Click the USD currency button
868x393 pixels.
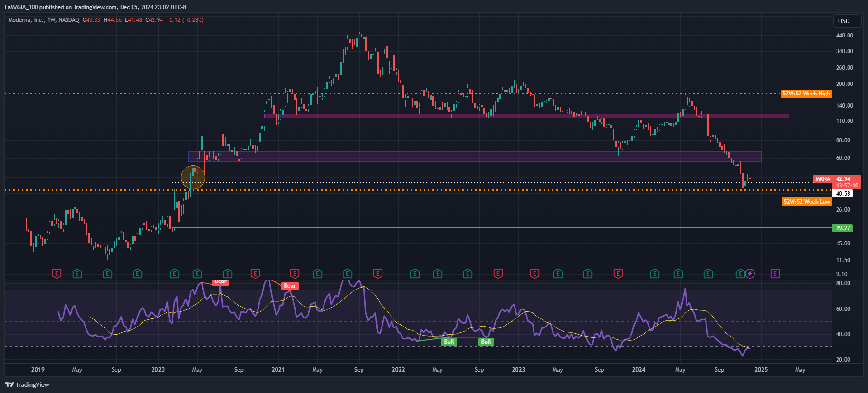click(847, 21)
